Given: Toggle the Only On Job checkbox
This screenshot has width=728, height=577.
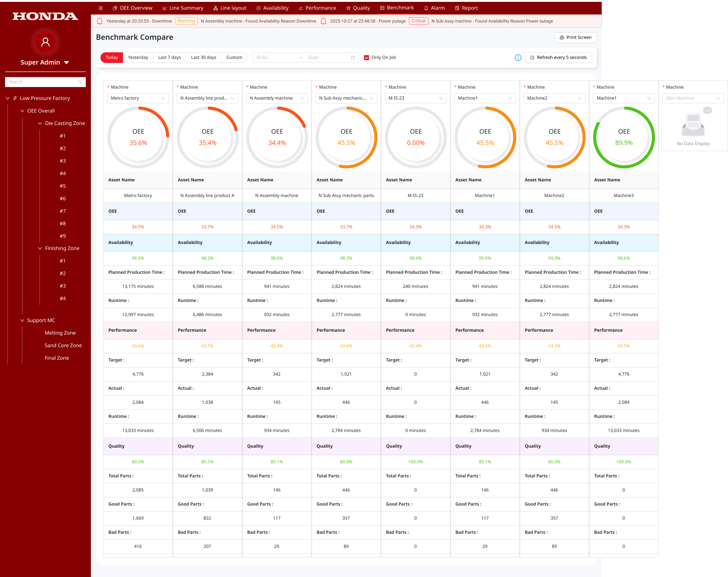Looking at the screenshot, I should pyautogui.click(x=366, y=58).
